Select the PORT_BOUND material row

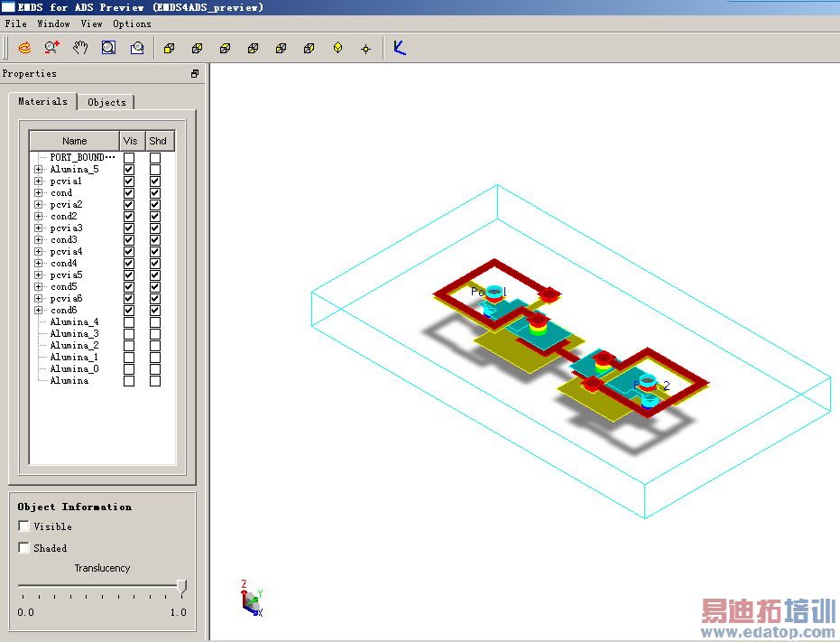tap(82, 157)
